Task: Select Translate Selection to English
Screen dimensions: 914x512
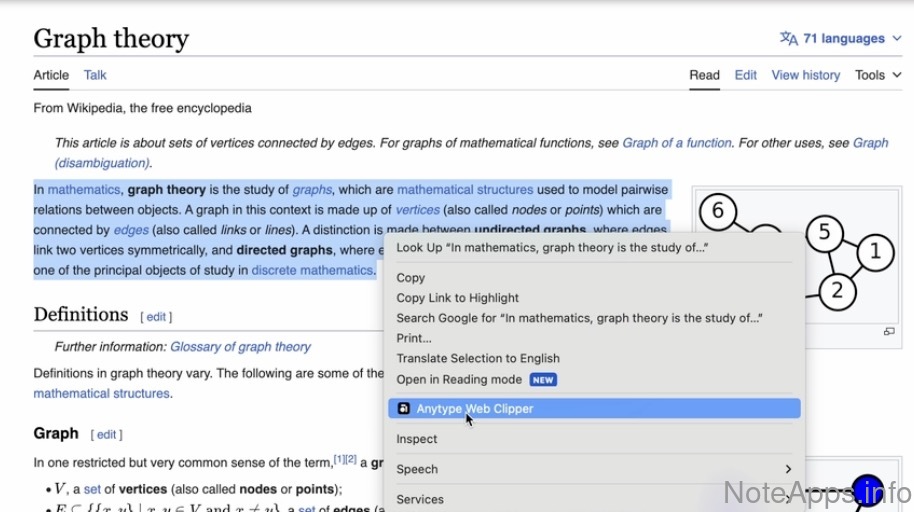Action: [478, 358]
